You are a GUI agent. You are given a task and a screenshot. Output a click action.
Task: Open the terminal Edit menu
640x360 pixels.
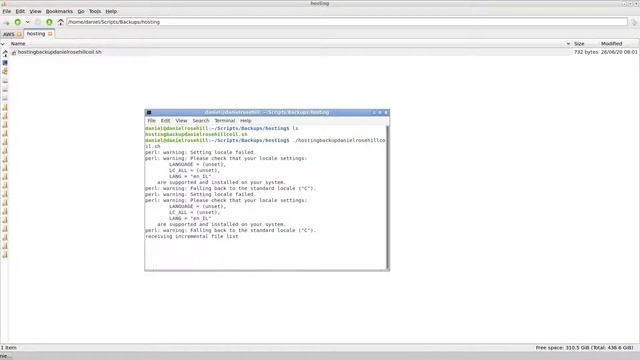[x=165, y=121]
